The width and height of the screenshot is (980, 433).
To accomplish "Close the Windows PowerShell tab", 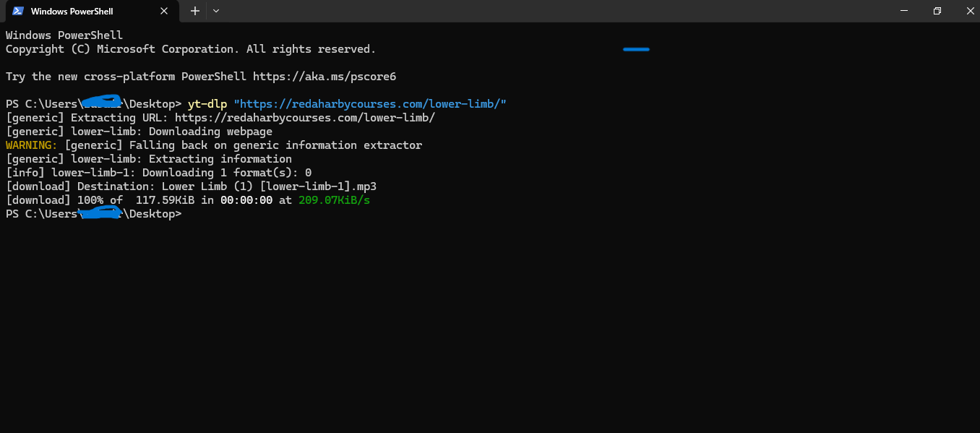I will 164,11.
